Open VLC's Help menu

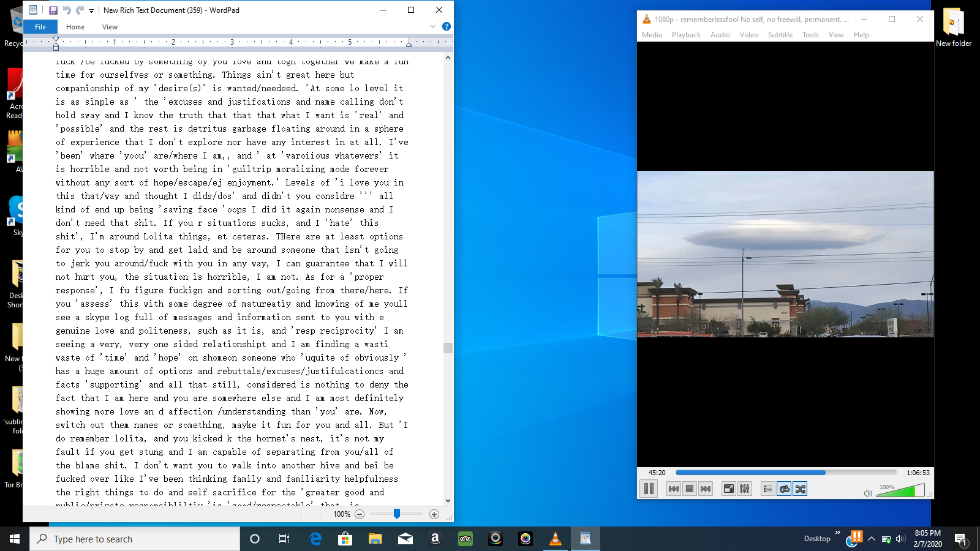click(x=861, y=35)
